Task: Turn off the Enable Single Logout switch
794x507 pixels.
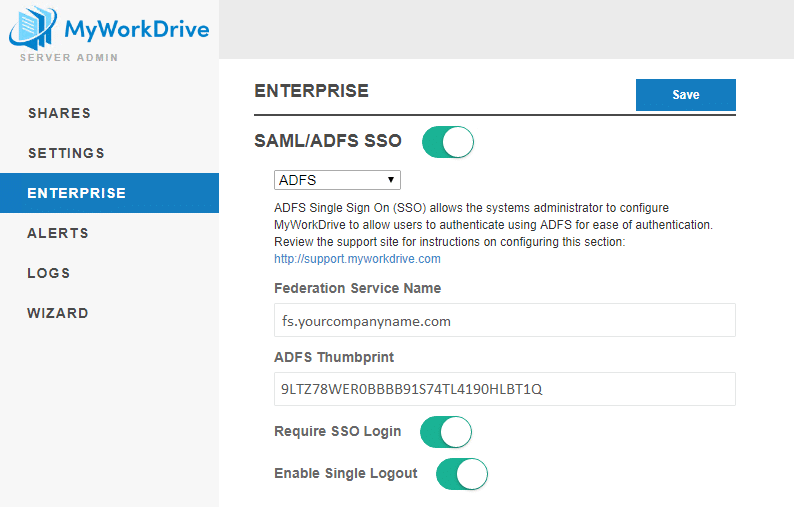Action: 461,473
